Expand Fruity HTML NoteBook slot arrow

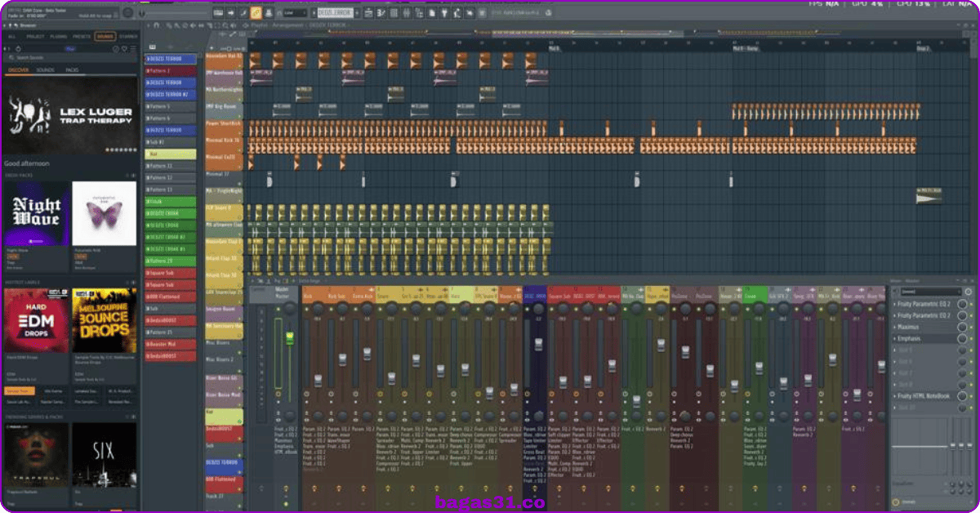pyautogui.click(x=895, y=396)
